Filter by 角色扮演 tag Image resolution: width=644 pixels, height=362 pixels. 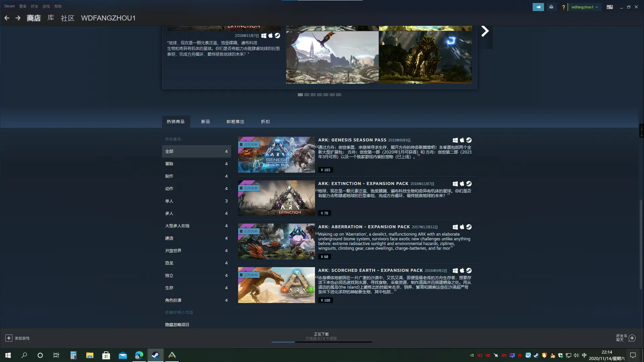(197, 300)
